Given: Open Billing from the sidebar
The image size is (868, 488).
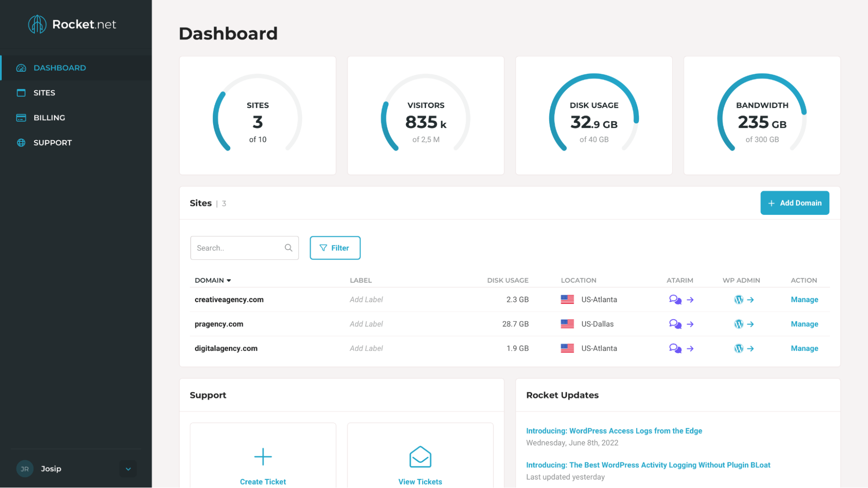Looking at the screenshot, I should click(49, 117).
